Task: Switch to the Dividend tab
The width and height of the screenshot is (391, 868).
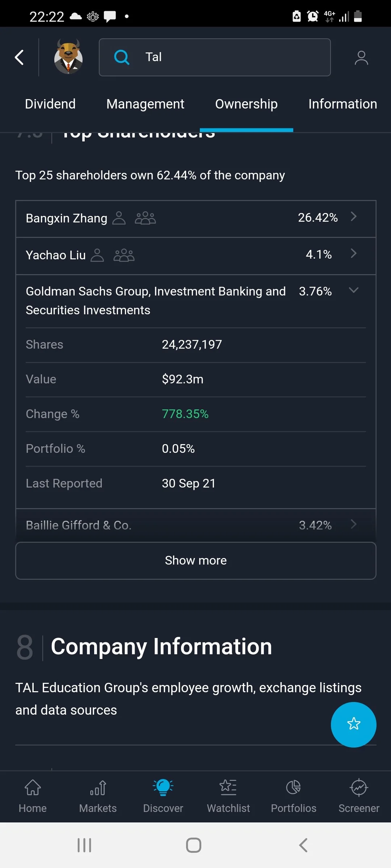Action: [50, 104]
